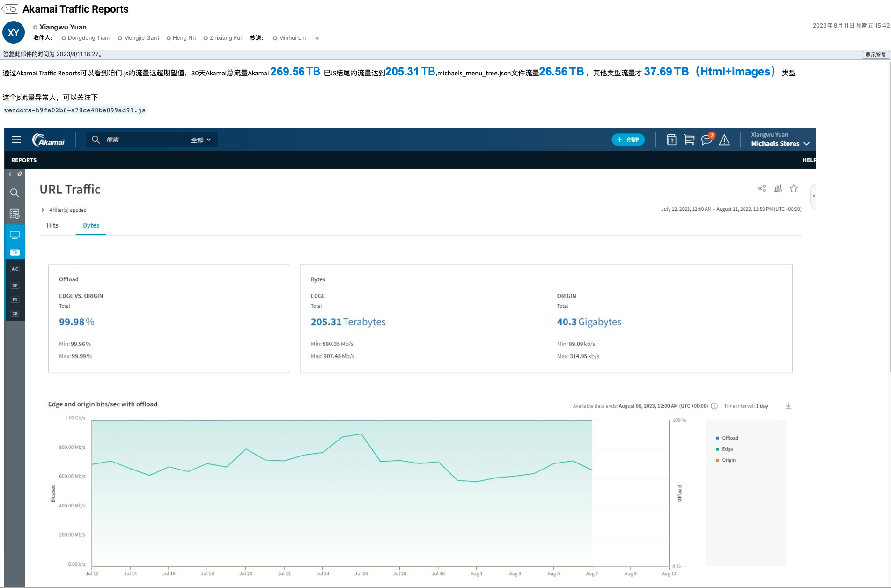Click the Min: 580.35 Mb/s value

tap(332, 344)
